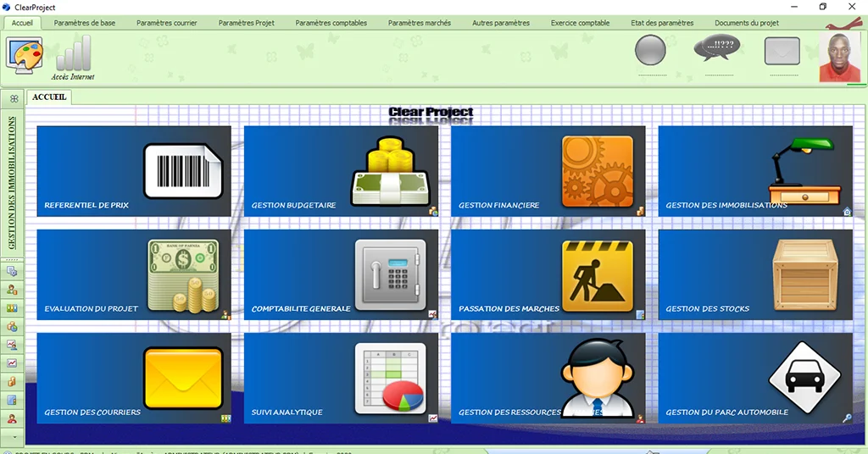Open the Referentiel de Prix barcode tile
Viewport: 868px width, 454px height.
(x=134, y=171)
